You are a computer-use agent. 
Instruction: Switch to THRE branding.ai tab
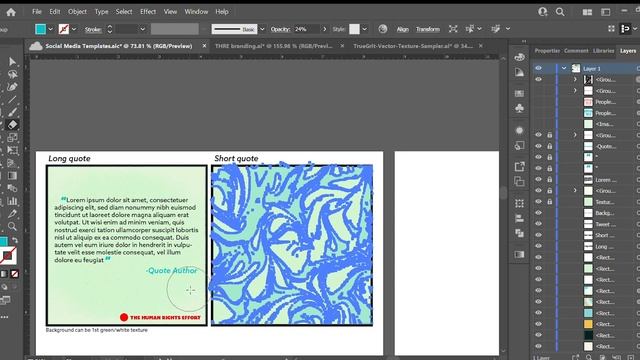pyautogui.click(x=274, y=46)
